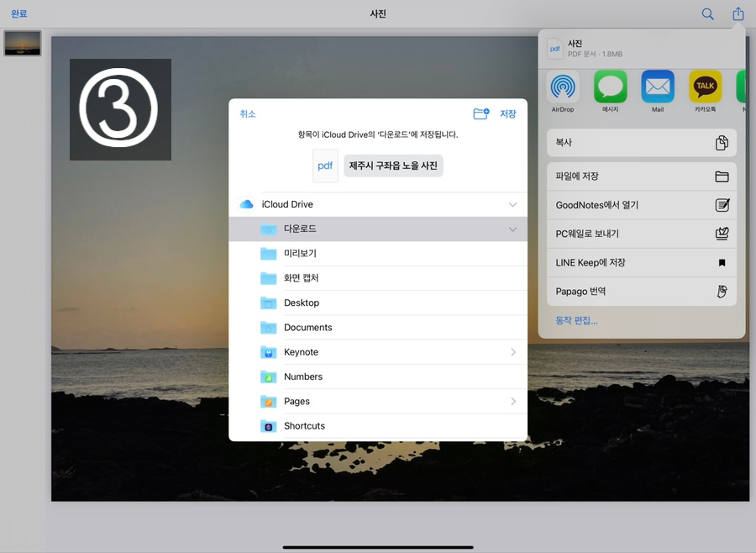Click the Papago 번역 parrot icon

point(722,292)
